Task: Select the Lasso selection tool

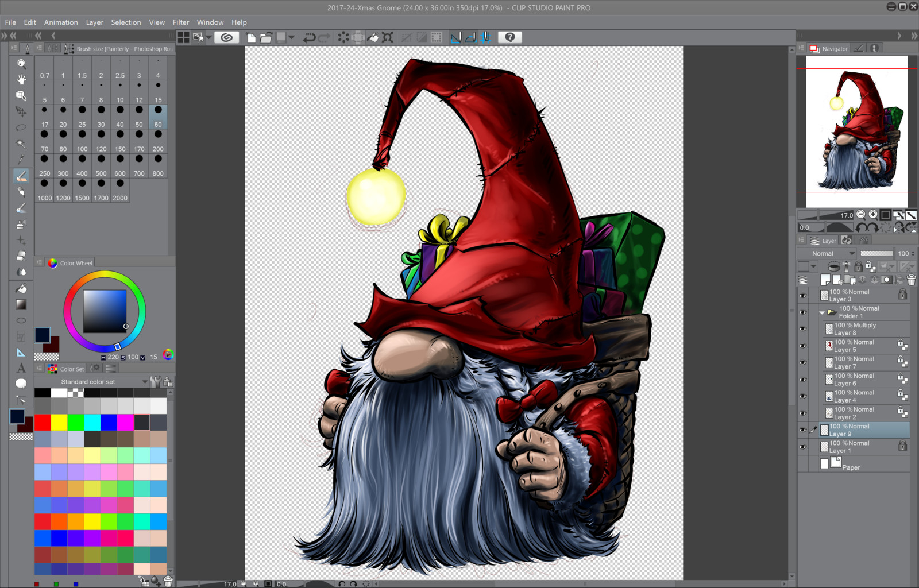Action: tap(21, 127)
